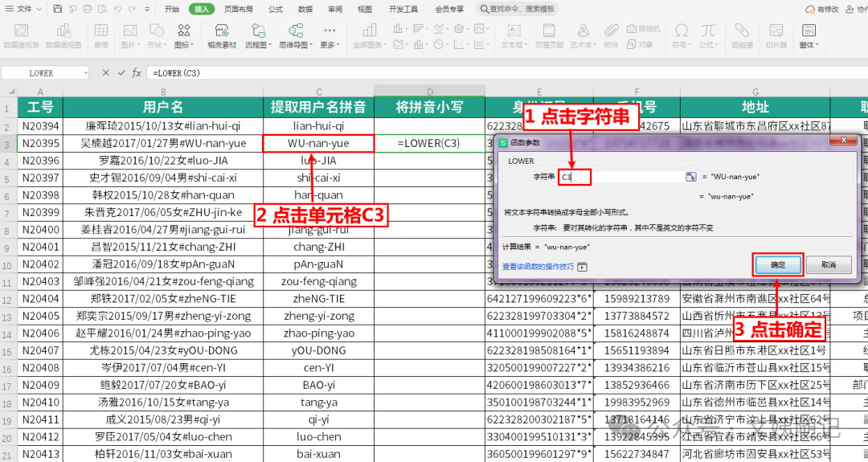Viewport: 868px width, 462px height.
Task: Switch to the 开发工具 tab
Action: tap(403, 9)
